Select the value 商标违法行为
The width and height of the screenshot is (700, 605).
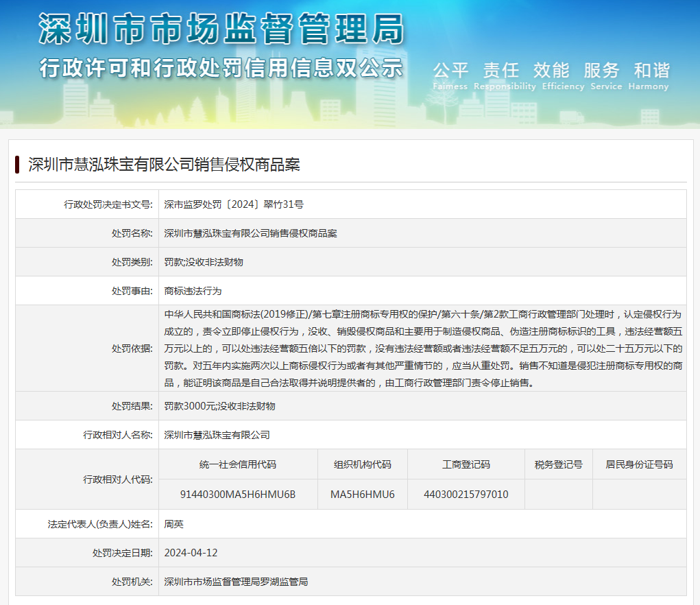[x=193, y=291]
